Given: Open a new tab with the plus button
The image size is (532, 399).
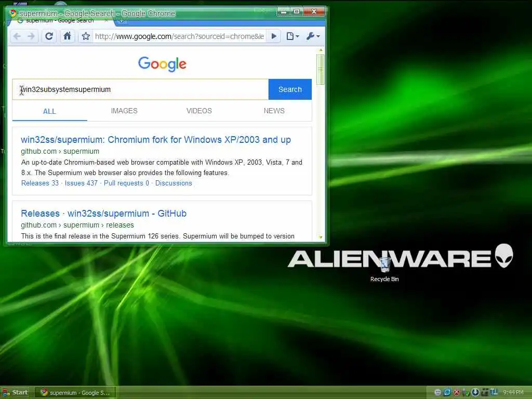Looking at the screenshot, I should (x=122, y=22).
